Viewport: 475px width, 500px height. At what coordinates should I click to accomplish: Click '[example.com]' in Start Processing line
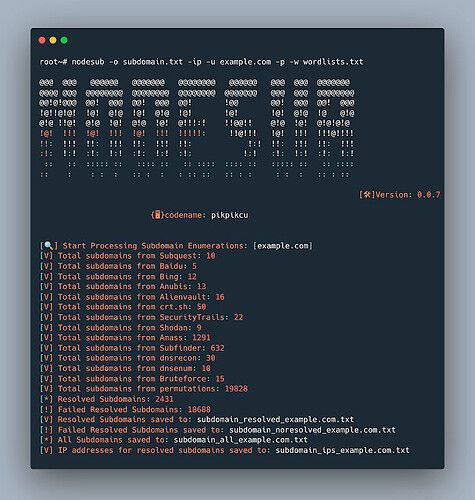click(x=283, y=246)
